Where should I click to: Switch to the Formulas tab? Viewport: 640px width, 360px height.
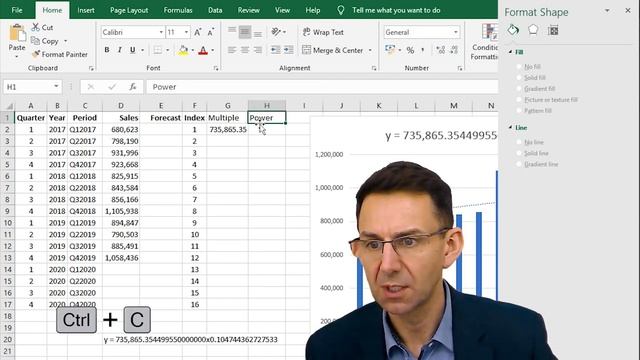[x=178, y=10]
